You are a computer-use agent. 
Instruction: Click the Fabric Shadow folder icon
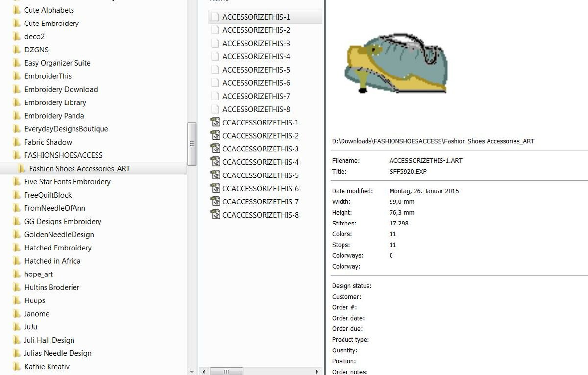click(x=17, y=142)
